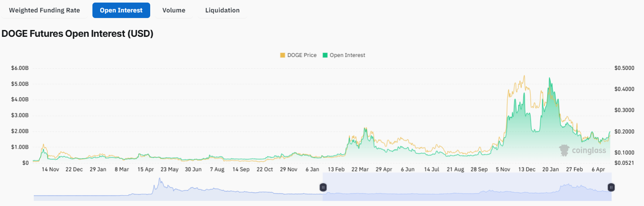Click the 28 Sep date label
This screenshot has height=206, width=644.
(x=480, y=170)
